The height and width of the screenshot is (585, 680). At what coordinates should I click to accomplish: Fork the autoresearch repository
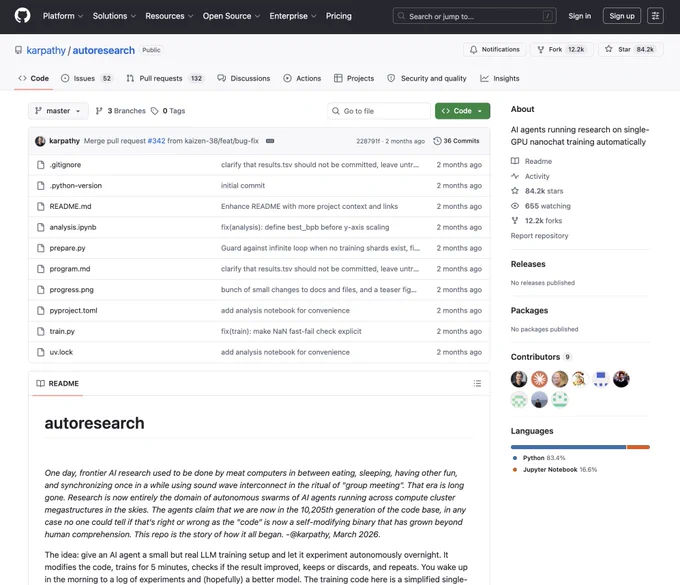pyautogui.click(x=562, y=49)
